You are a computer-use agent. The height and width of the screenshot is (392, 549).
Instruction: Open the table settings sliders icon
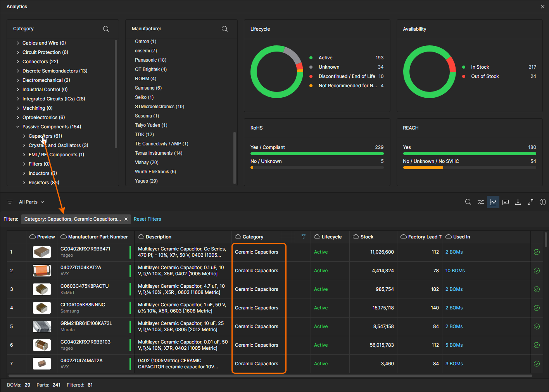coord(480,202)
